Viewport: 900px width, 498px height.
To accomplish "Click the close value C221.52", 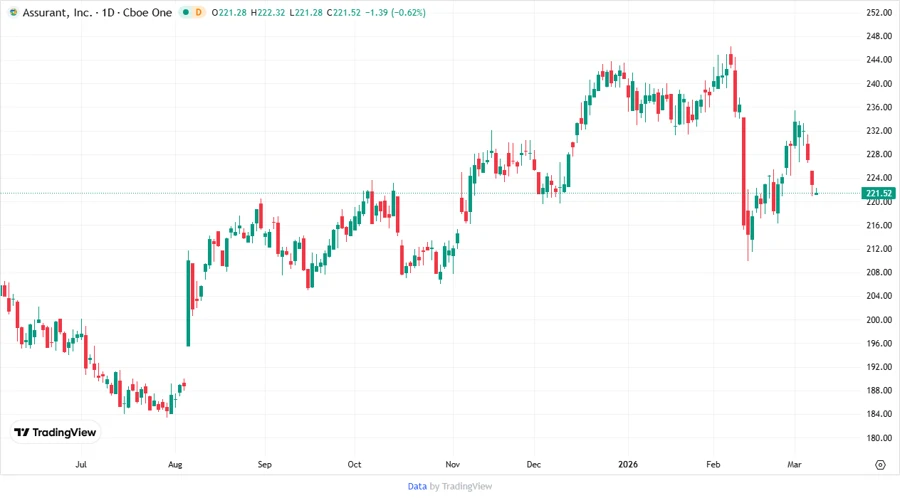I will [x=343, y=13].
